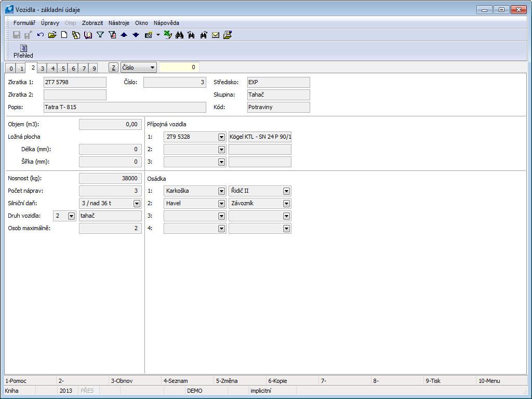This screenshot has width=532, height=399.
Task: Expand the Řidič II role dropdown
Action: 286,191
